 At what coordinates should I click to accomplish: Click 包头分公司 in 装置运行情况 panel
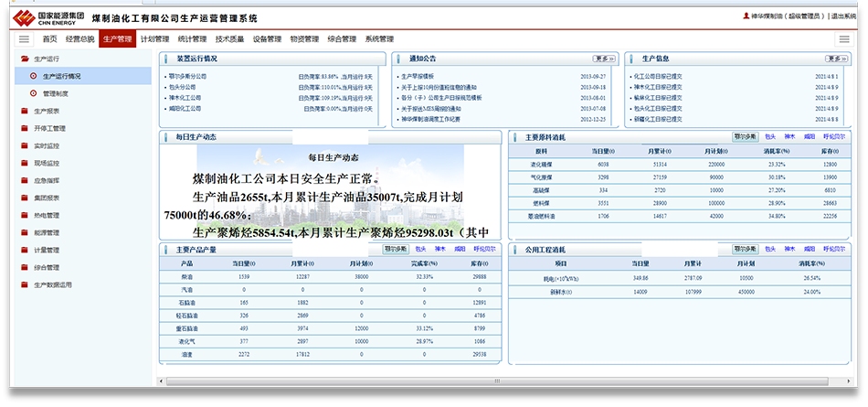(x=182, y=87)
